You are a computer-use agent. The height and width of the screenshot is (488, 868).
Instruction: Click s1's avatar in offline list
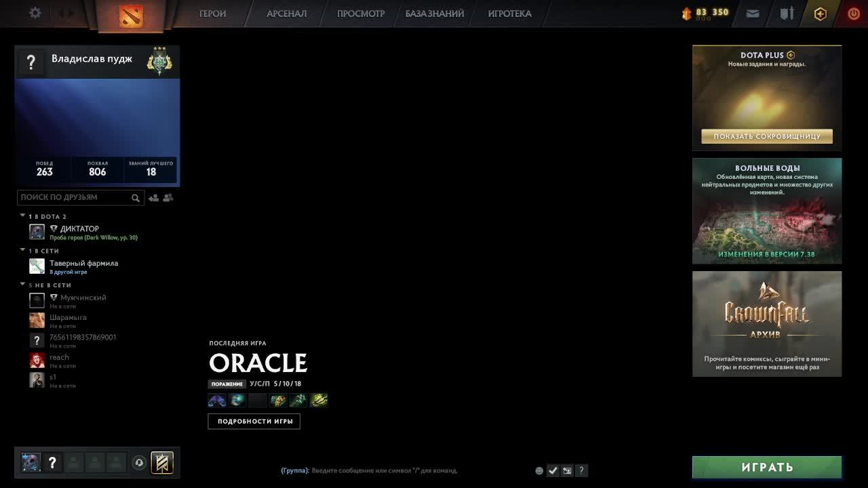[37, 380]
